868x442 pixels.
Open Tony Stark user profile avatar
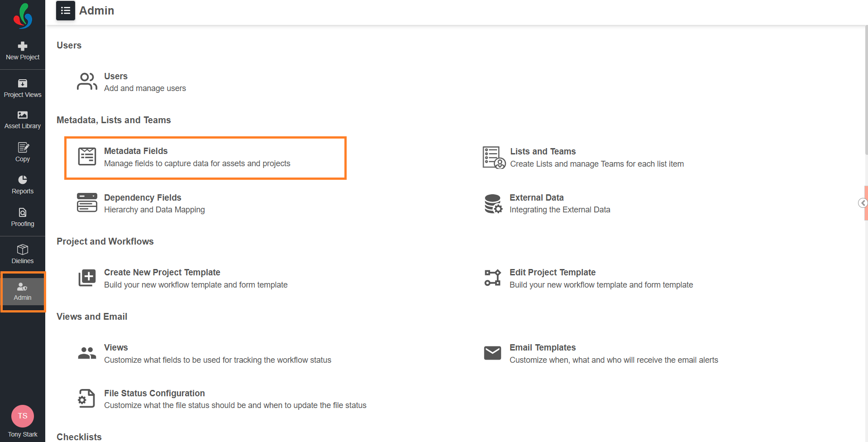23,416
